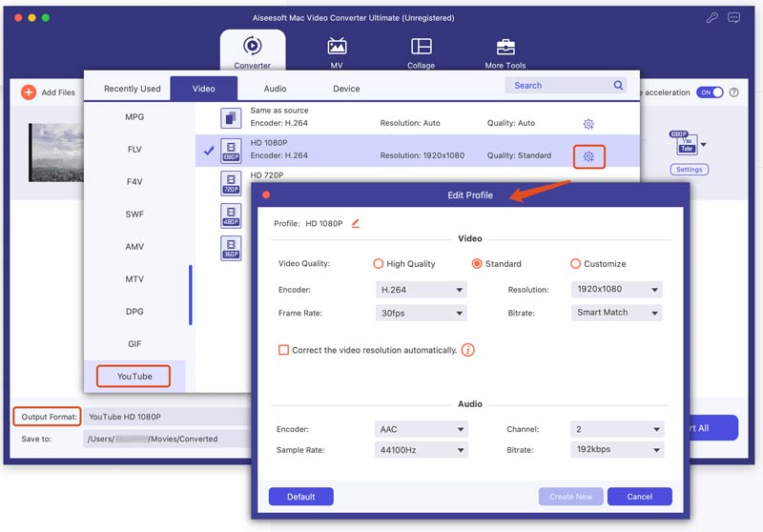The image size is (763, 532).
Task: Click the Default button
Action: click(300, 497)
